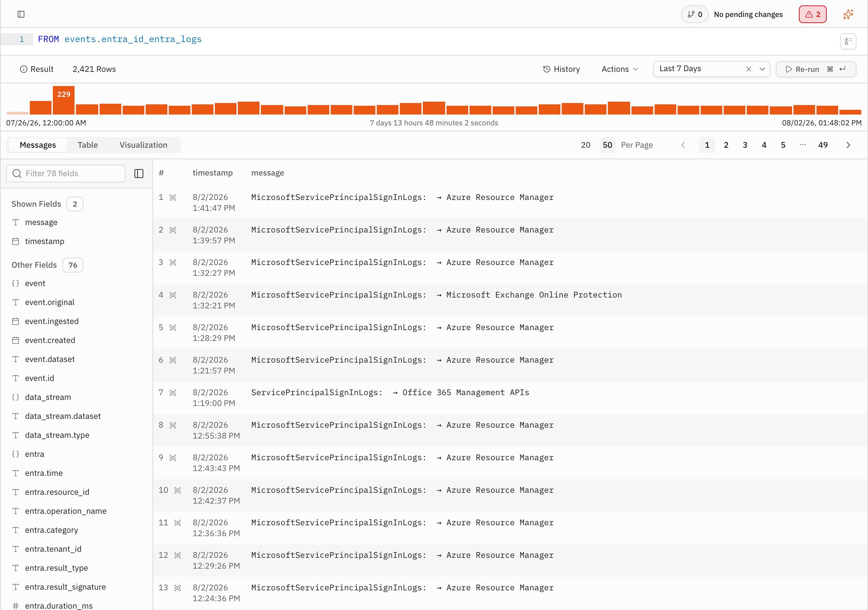Image resolution: width=868 pixels, height=610 pixels.
Task: Click the ellipsis pagination item
Action: click(803, 145)
